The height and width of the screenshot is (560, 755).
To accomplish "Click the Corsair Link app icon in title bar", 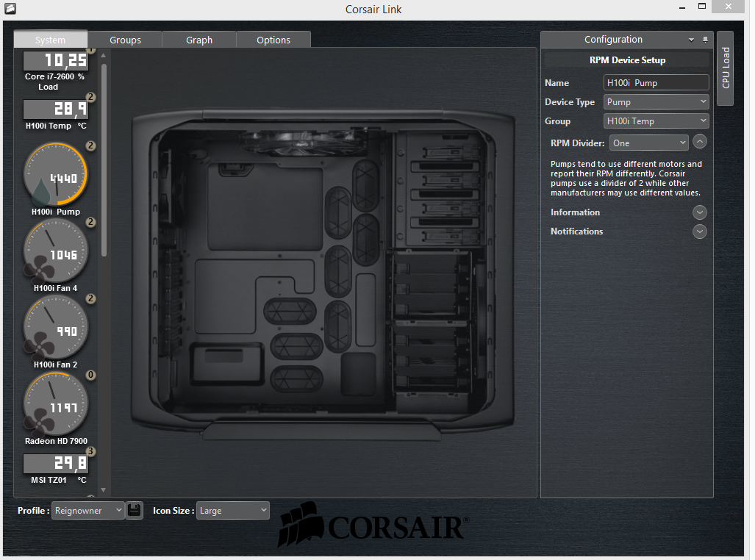I will (x=10, y=8).
